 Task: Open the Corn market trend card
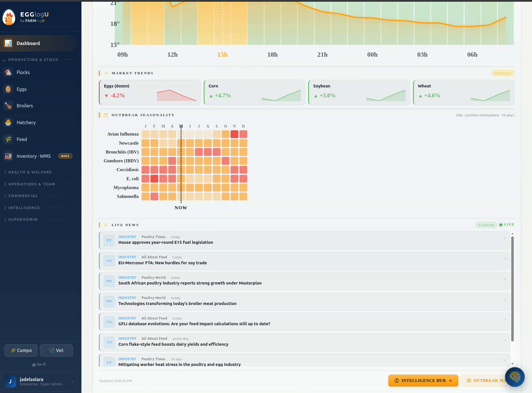coord(254,92)
